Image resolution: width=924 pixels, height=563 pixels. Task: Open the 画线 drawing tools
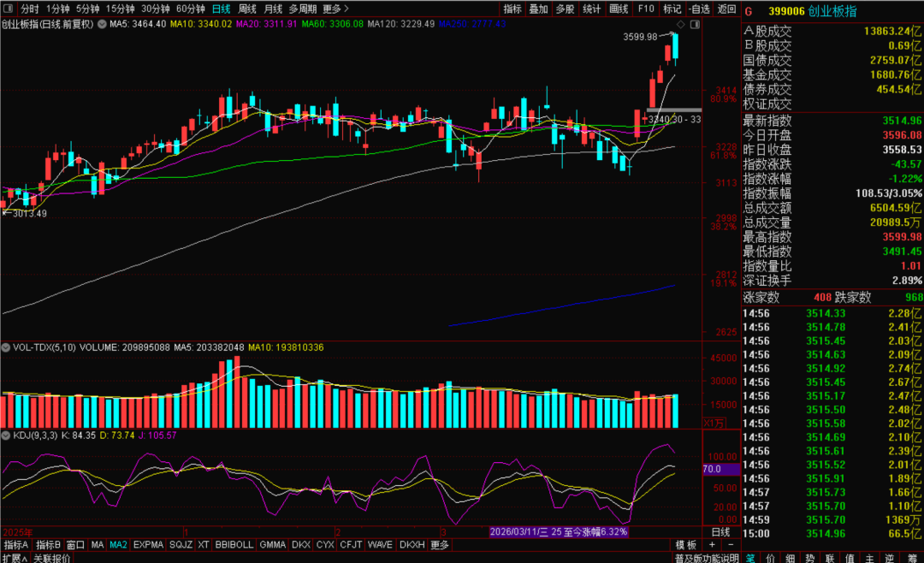tap(619, 9)
